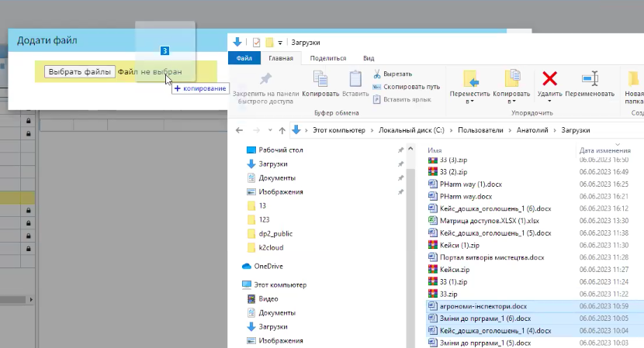Click quick access toolbar properties checkmark icon
The image size is (644, 348).
coord(256,43)
